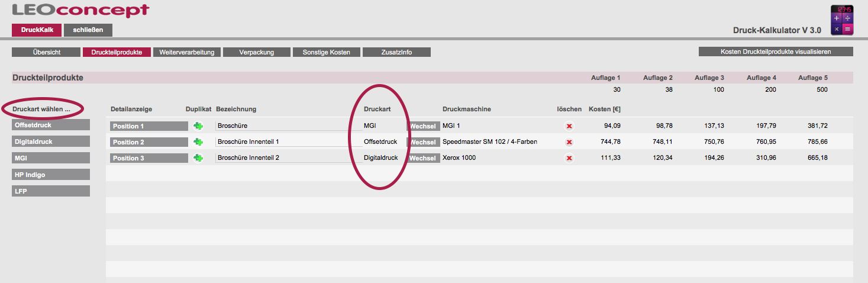The width and height of the screenshot is (868, 283).
Task: Click Wechsel for Speedmaster SM 102 row
Action: [x=423, y=142]
